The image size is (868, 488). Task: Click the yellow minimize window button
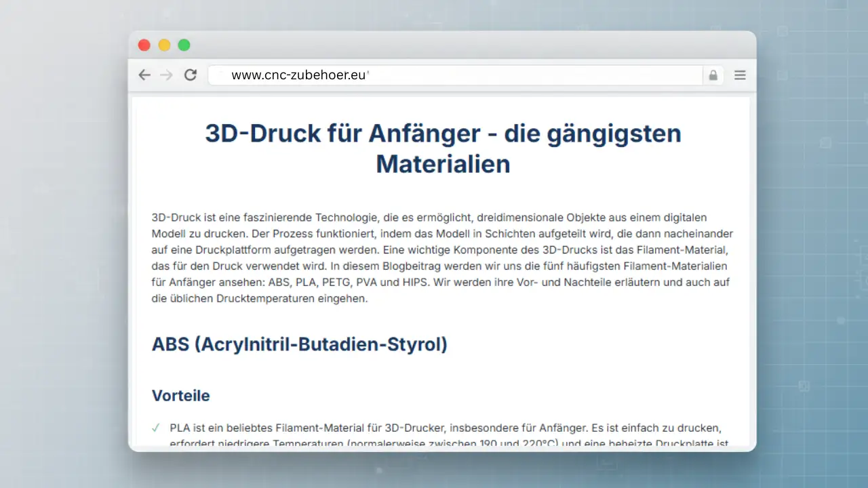click(164, 45)
